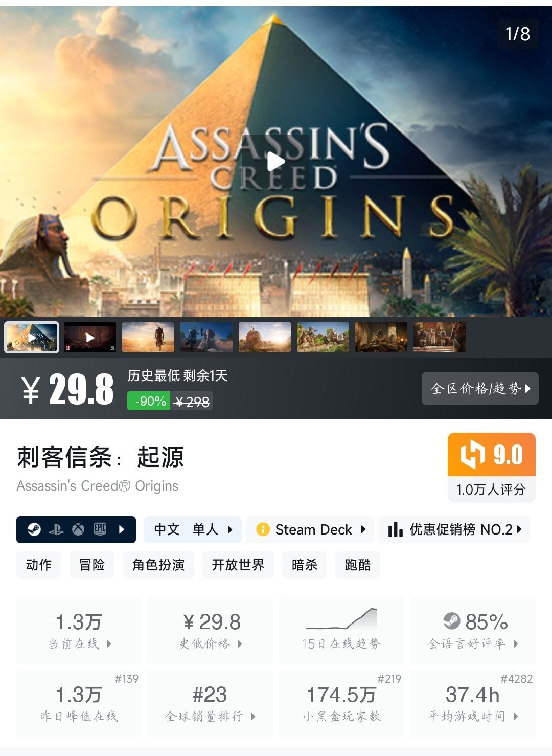Viewport: 552px width, 756px height.
Task: Click the Xbox platform icon
Action: 78,529
